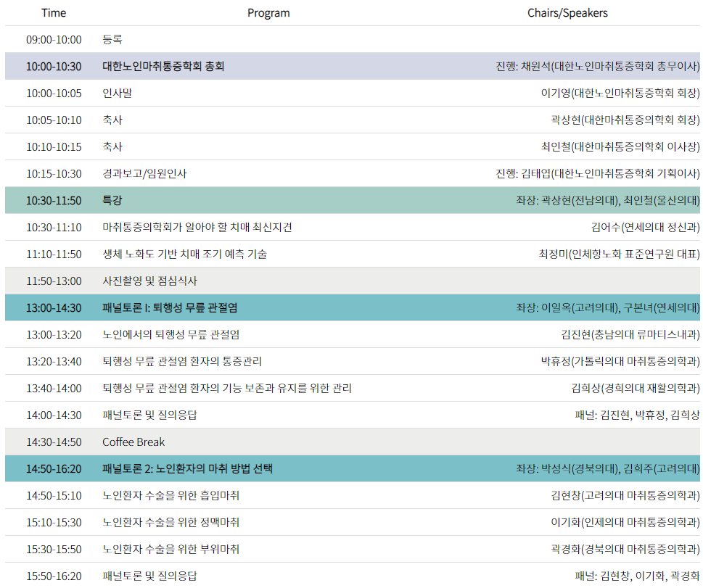Click speaker 곽상현(대한마취통증의학회 회장)

click(625, 120)
